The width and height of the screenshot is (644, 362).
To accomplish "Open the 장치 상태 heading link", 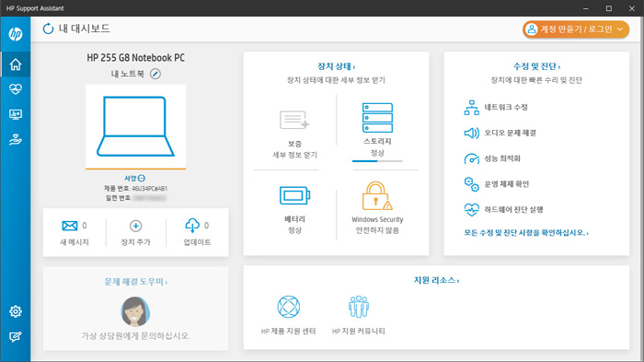I will coord(336,66).
